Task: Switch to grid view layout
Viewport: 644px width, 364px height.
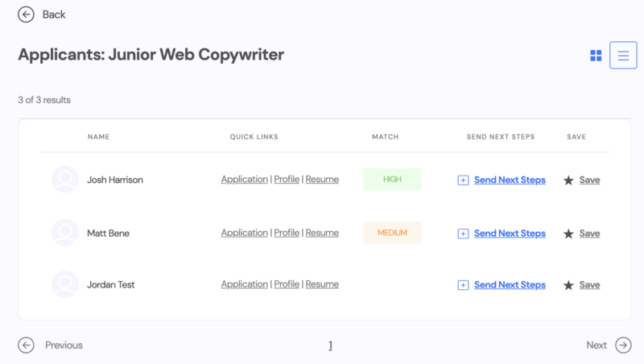Action: [x=596, y=56]
